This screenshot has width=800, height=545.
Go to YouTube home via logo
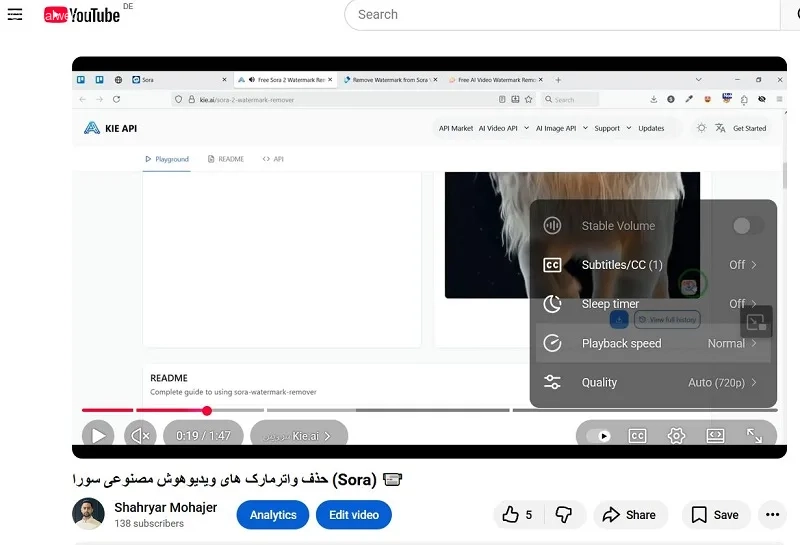[x=82, y=15]
